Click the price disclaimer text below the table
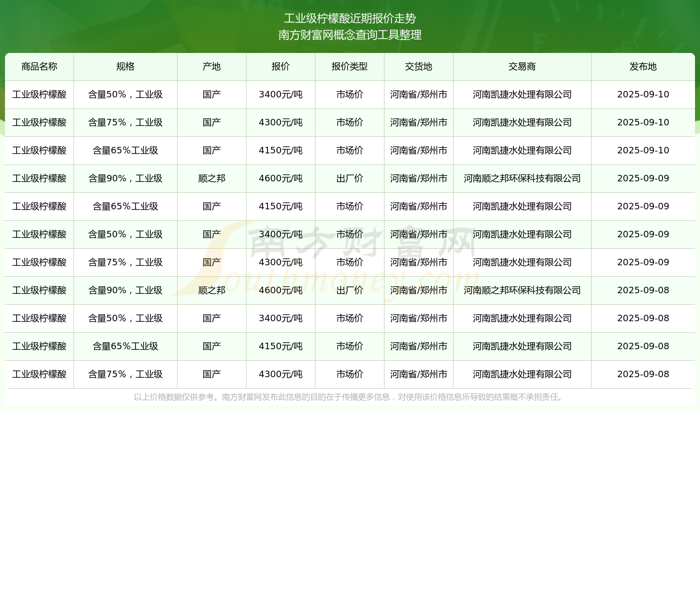This screenshot has width=700, height=602. (x=350, y=397)
